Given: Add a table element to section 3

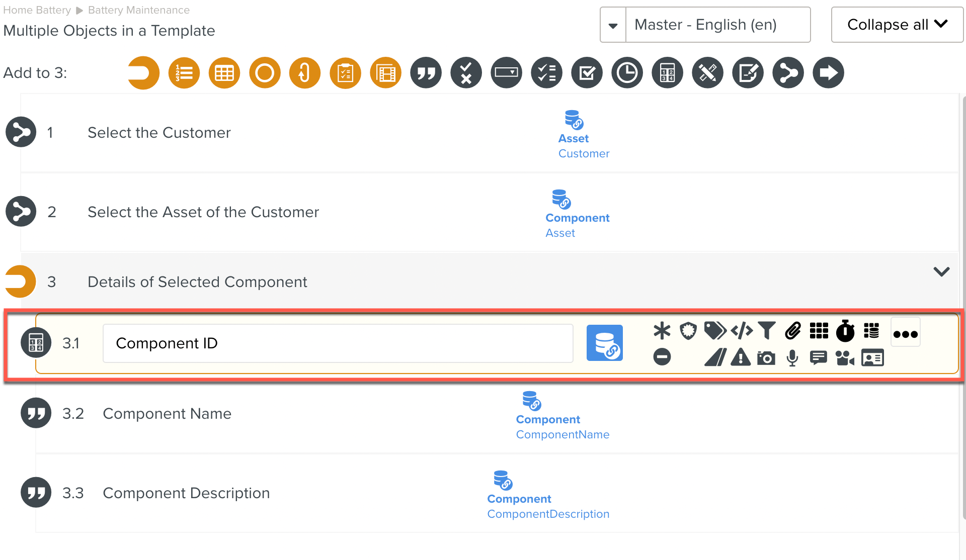Looking at the screenshot, I should (224, 73).
